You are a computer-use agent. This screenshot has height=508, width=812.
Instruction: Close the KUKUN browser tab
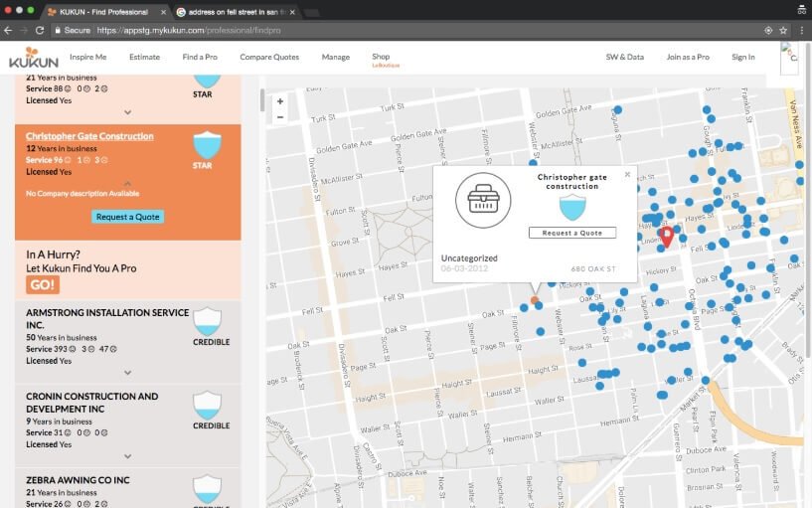(164, 12)
